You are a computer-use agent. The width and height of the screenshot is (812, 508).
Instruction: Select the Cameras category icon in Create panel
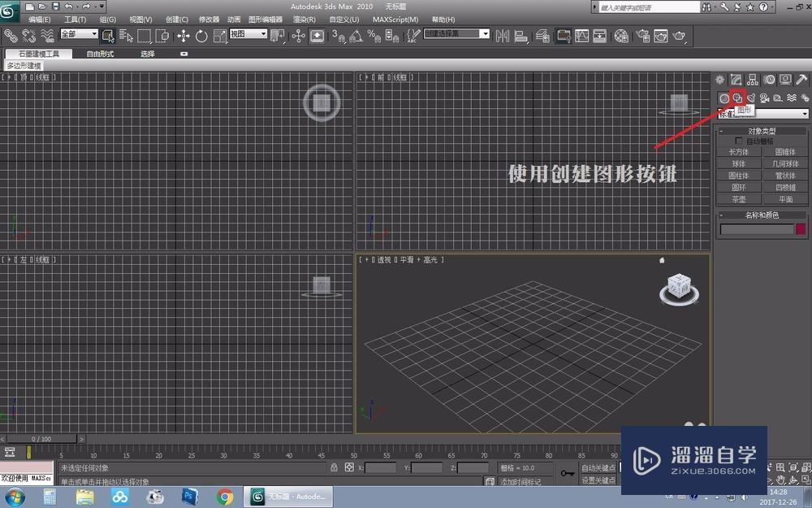764,98
